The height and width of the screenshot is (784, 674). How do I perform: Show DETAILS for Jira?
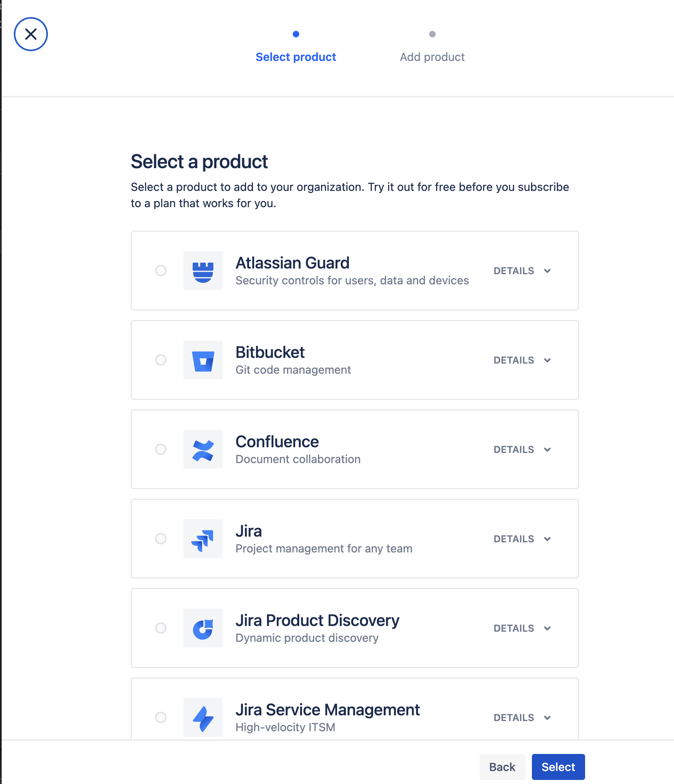pos(522,539)
